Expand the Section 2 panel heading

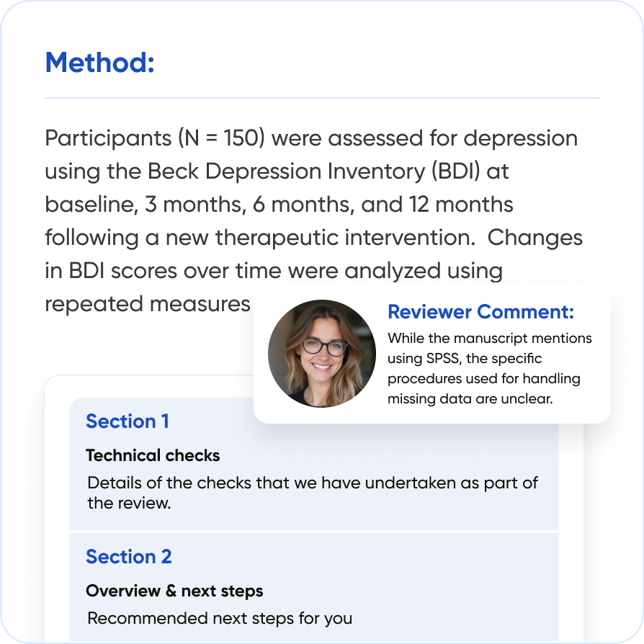[129, 557]
